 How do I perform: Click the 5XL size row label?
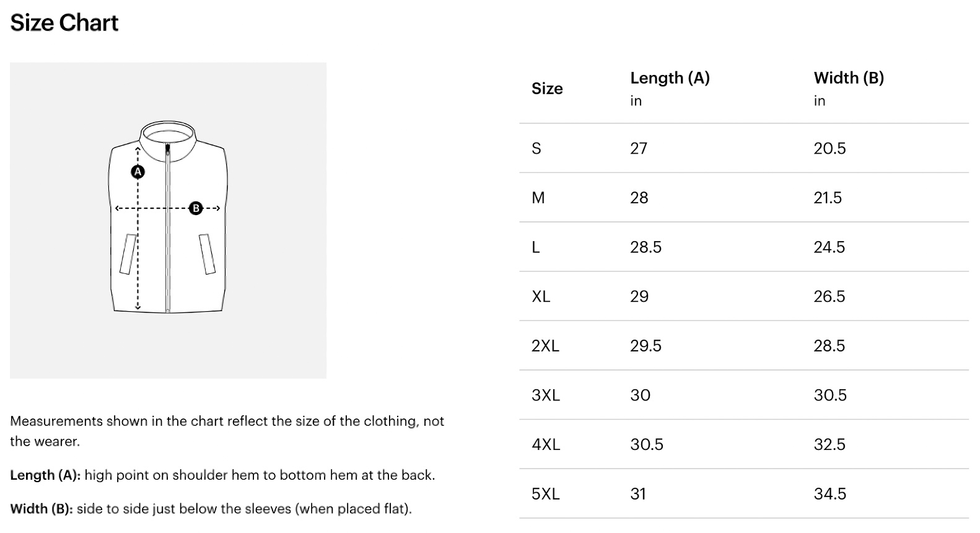point(545,494)
